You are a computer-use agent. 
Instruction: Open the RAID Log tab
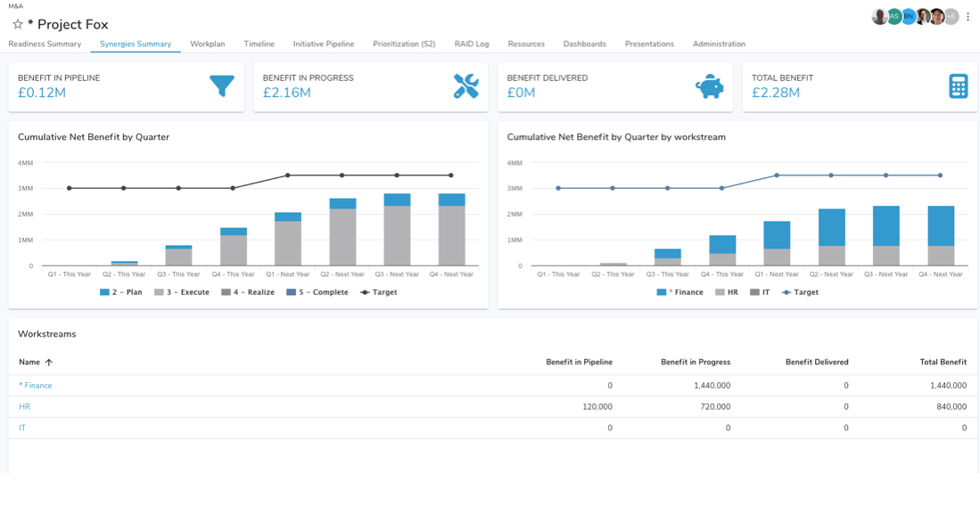coord(472,44)
